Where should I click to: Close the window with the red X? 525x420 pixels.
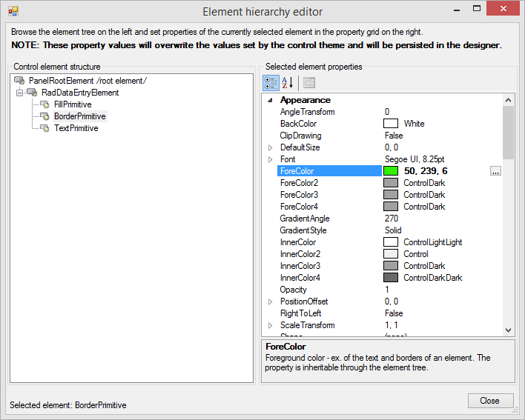pyautogui.click(x=503, y=8)
